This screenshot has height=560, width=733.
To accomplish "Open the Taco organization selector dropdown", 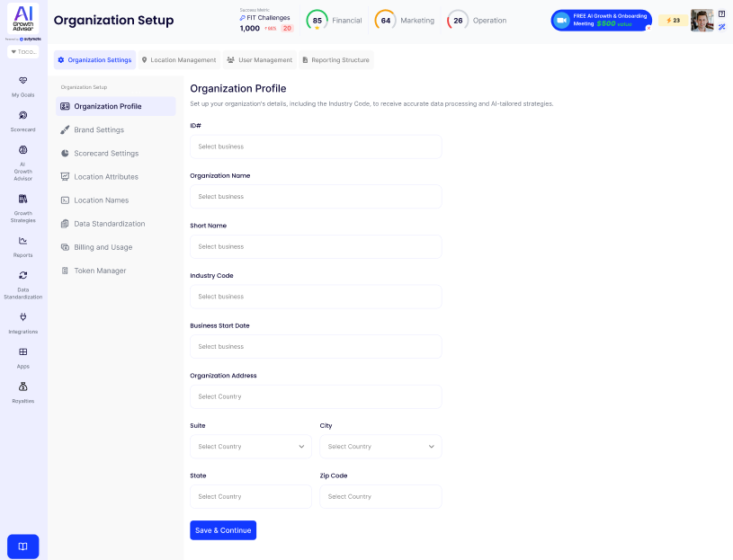I will pyautogui.click(x=22, y=52).
